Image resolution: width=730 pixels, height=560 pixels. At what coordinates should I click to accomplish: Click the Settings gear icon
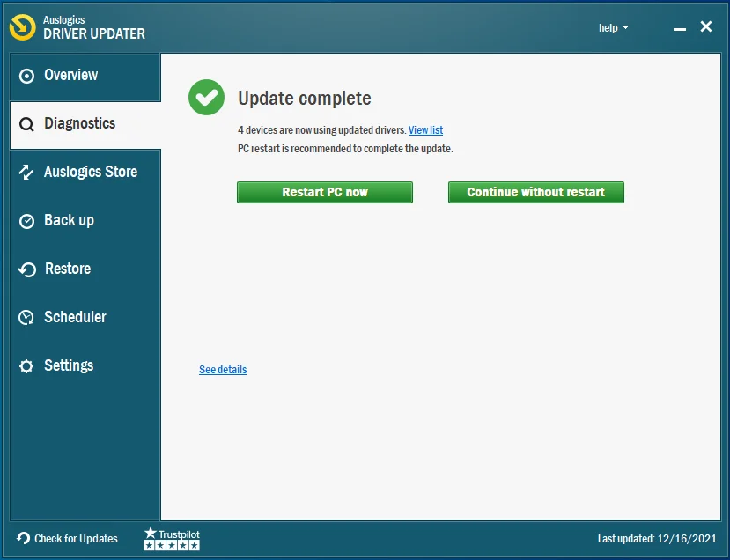click(26, 366)
